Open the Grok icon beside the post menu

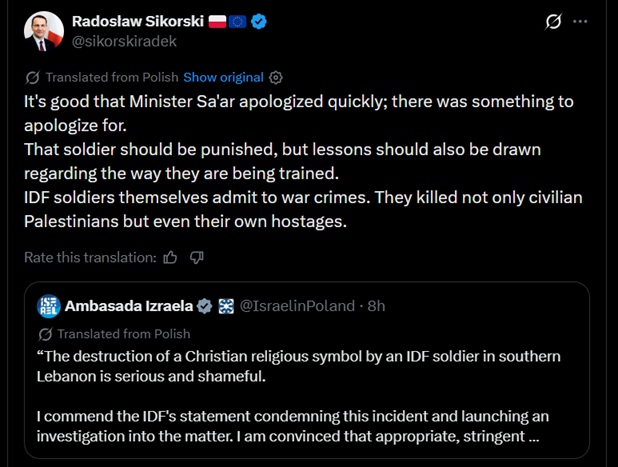click(x=554, y=21)
